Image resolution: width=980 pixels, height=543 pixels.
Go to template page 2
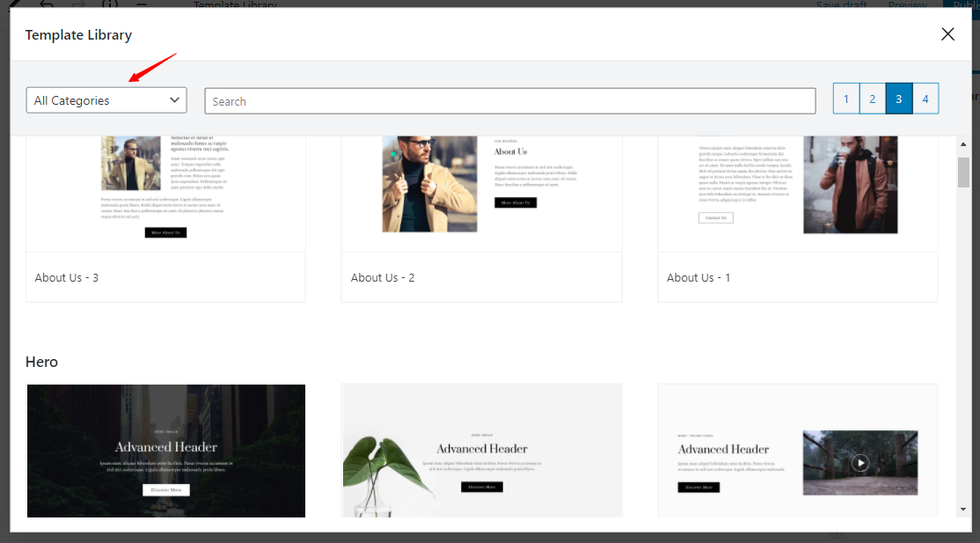[x=873, y=99]
